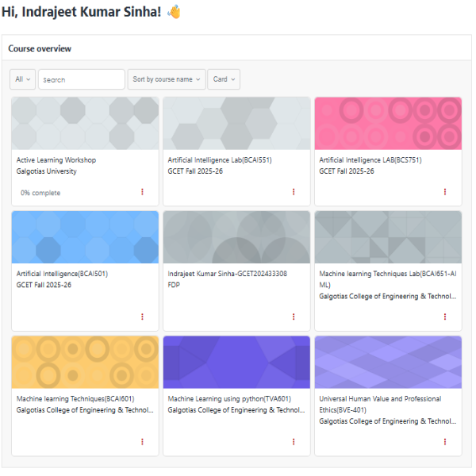Open Indrajeet Kumar Sinha-GCET202433308 FDP course

tap(227, 274)
